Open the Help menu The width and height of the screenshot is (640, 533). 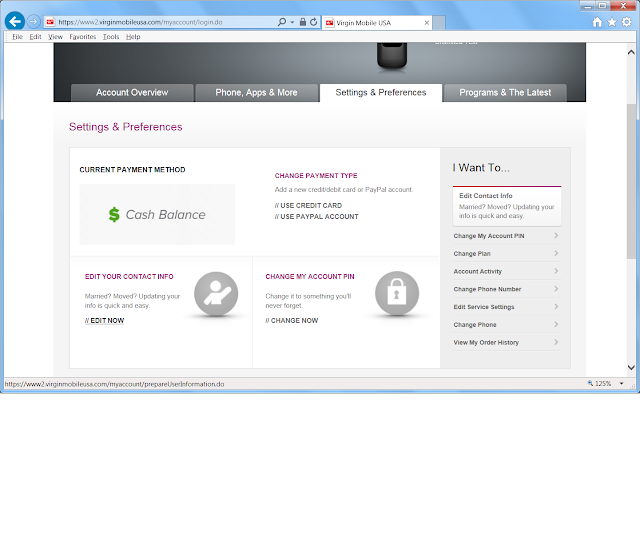tap(133, 37)
